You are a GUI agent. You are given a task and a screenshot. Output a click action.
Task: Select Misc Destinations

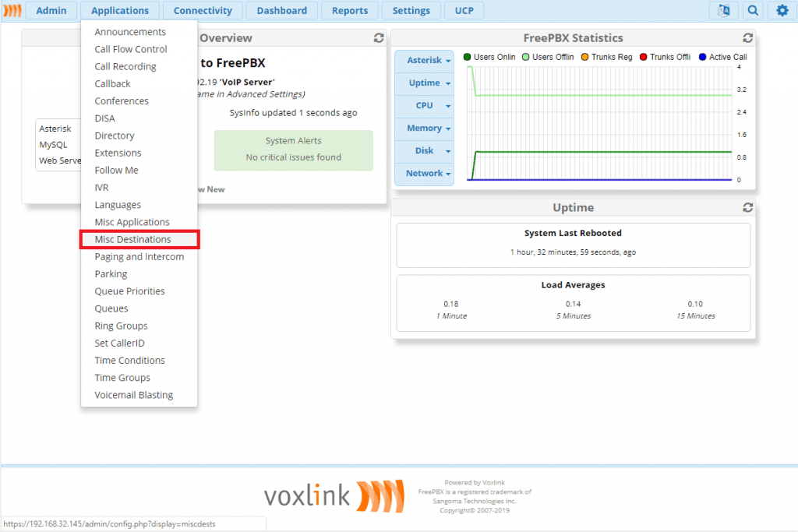click(x=139, y=239)
